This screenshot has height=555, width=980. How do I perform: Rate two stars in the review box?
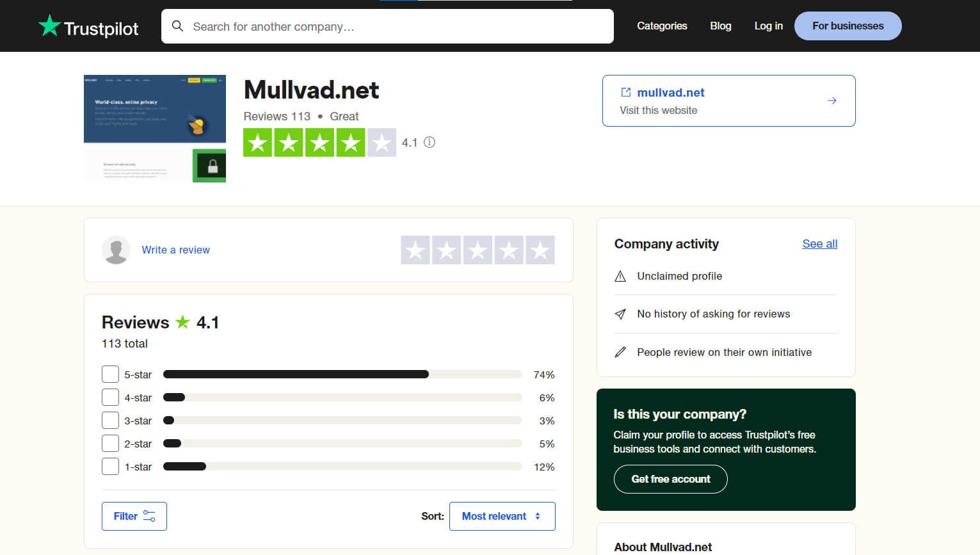[x=447, y=250]
